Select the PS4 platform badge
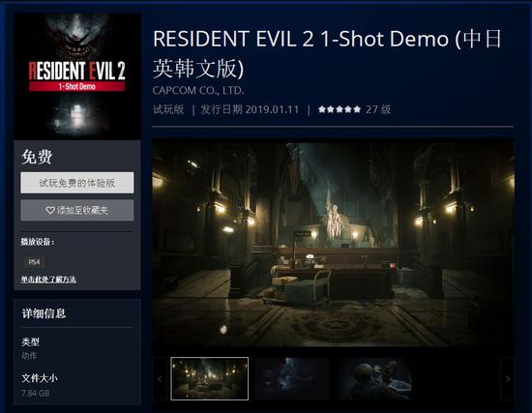 pyautogui.click(x=34, y=262)
